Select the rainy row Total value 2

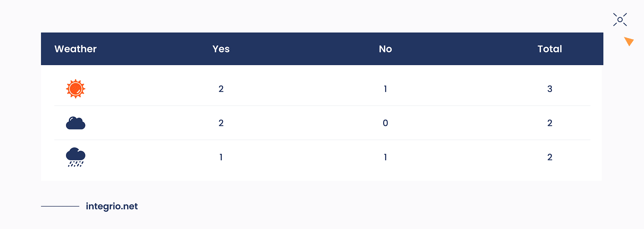549,157
